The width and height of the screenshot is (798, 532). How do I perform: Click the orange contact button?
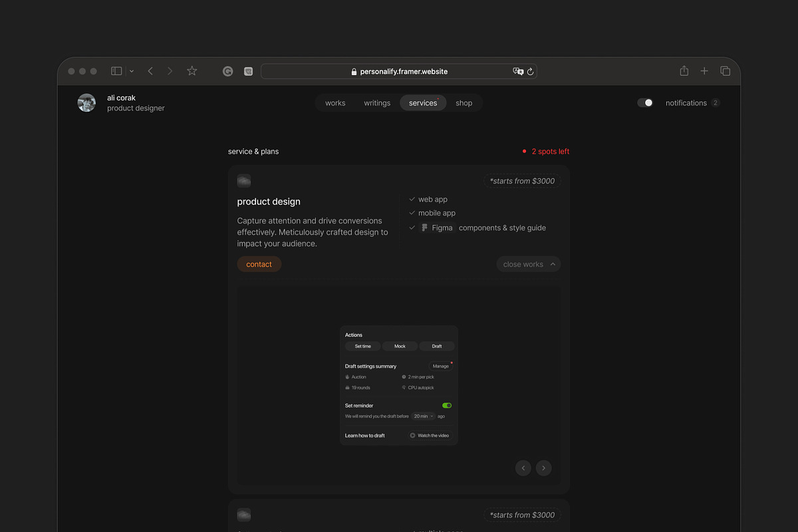point(259,264)
